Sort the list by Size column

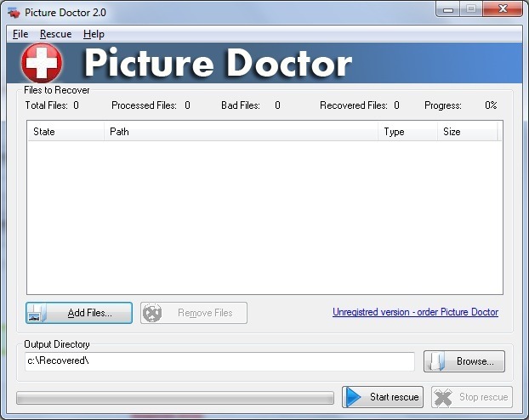tap(468, 132)
